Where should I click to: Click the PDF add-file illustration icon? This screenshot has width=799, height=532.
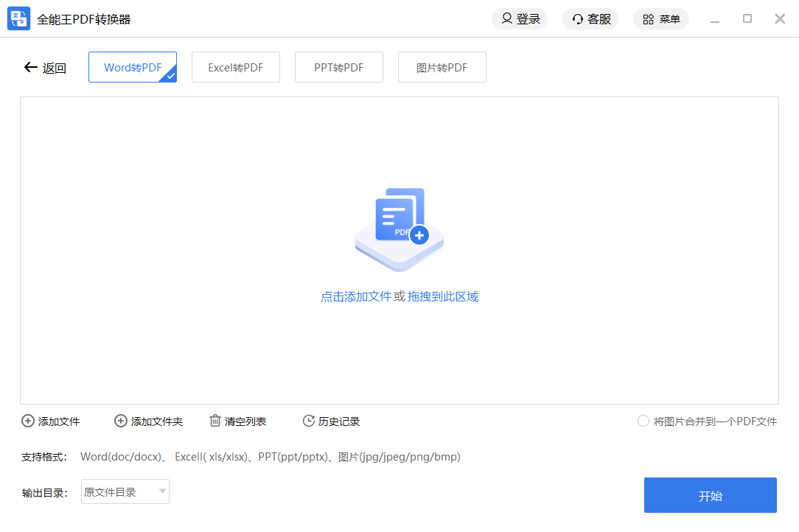(x=399, y=229)
